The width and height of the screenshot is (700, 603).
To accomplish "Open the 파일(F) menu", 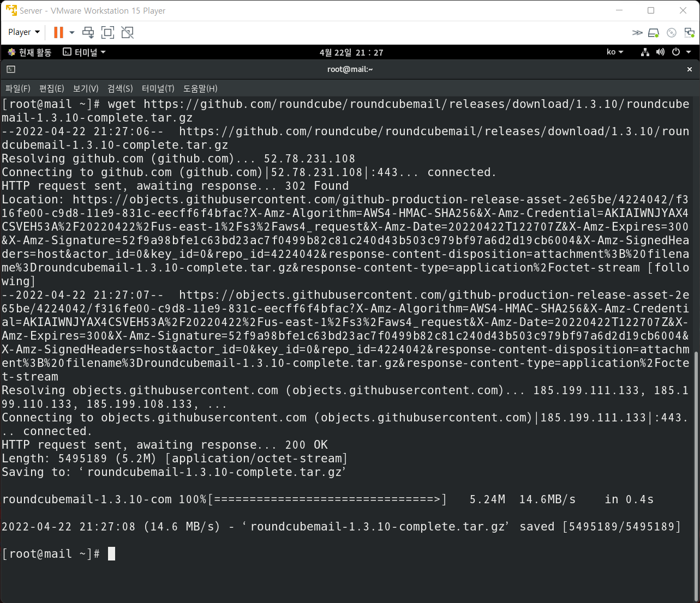I will (18, 88).
